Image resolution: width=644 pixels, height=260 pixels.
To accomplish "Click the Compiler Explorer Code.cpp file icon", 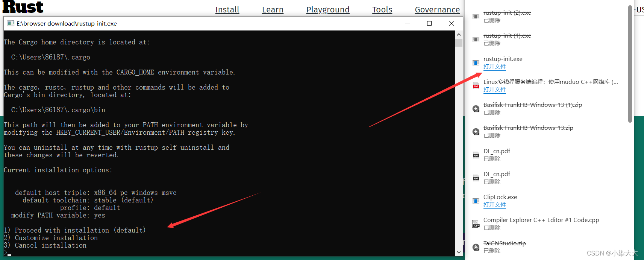I will click(x=476, y=224).
